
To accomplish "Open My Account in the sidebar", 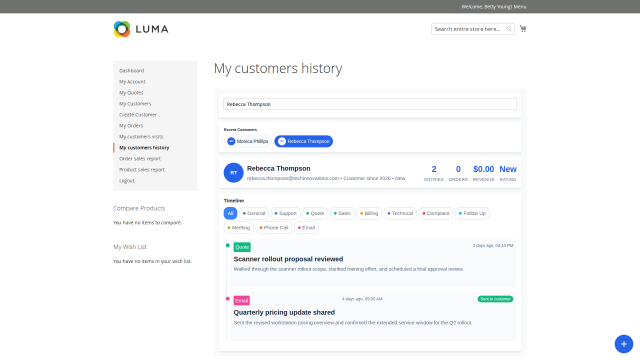I will click(132, 82).
